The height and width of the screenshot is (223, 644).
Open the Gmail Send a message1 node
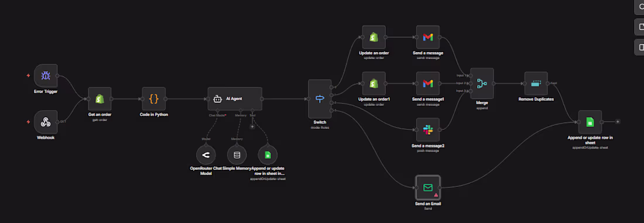click(x=427, y=83)
